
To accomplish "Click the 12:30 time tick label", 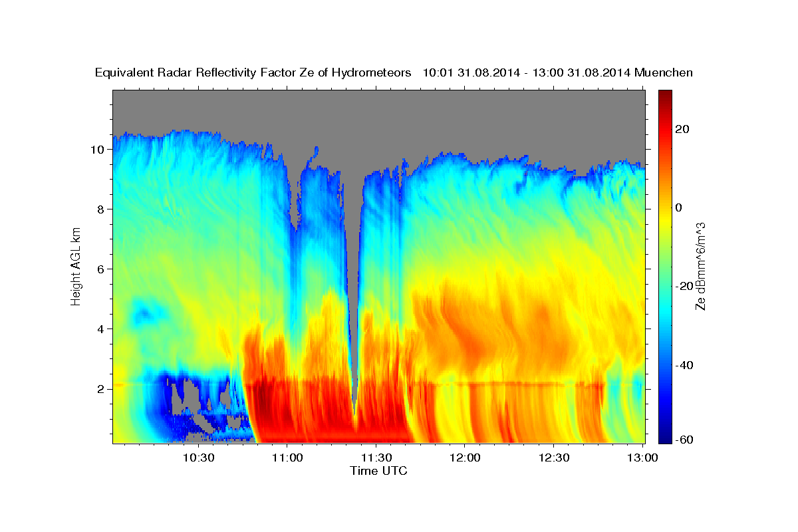I will point(553,458).
